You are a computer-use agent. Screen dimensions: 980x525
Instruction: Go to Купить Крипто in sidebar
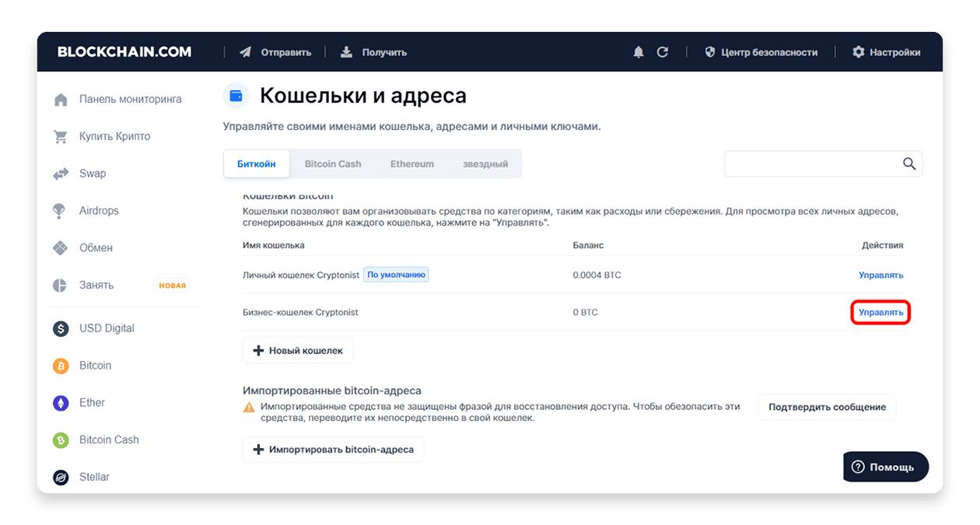(x=115, y=137)
